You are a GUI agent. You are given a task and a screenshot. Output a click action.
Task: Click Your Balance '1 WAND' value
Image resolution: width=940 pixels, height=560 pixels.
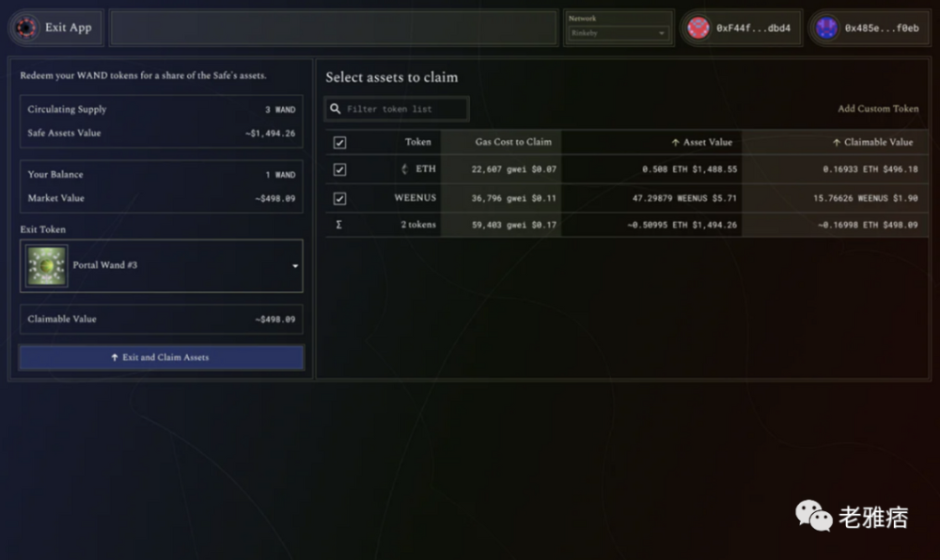280,175
